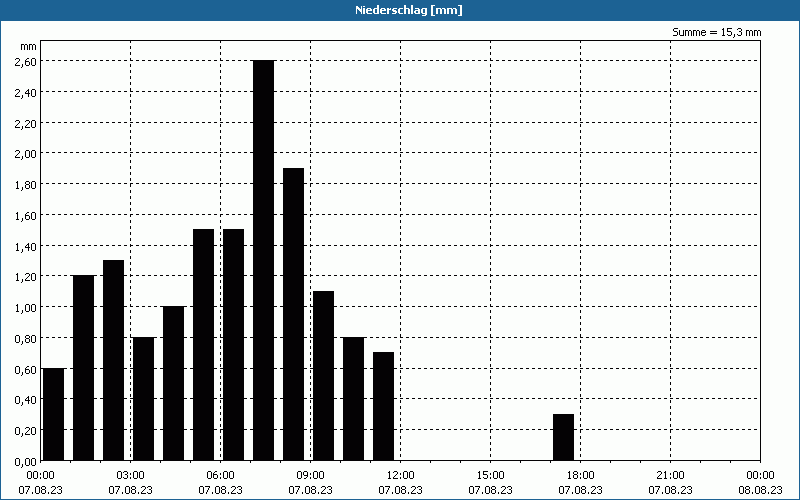This screenshot has width=800, height=500.
Task: Click the 21:00 time axis label
Action: [670, 476]
